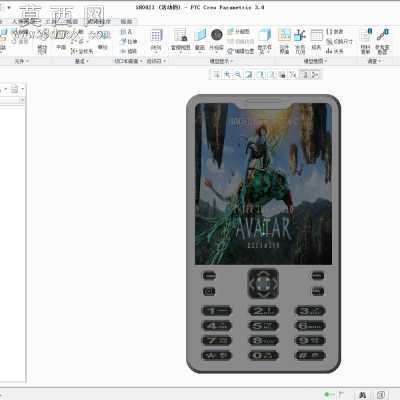Open the 显示样式 display style cube
This screenshot has width=400, height=400.
coord(265,41)
